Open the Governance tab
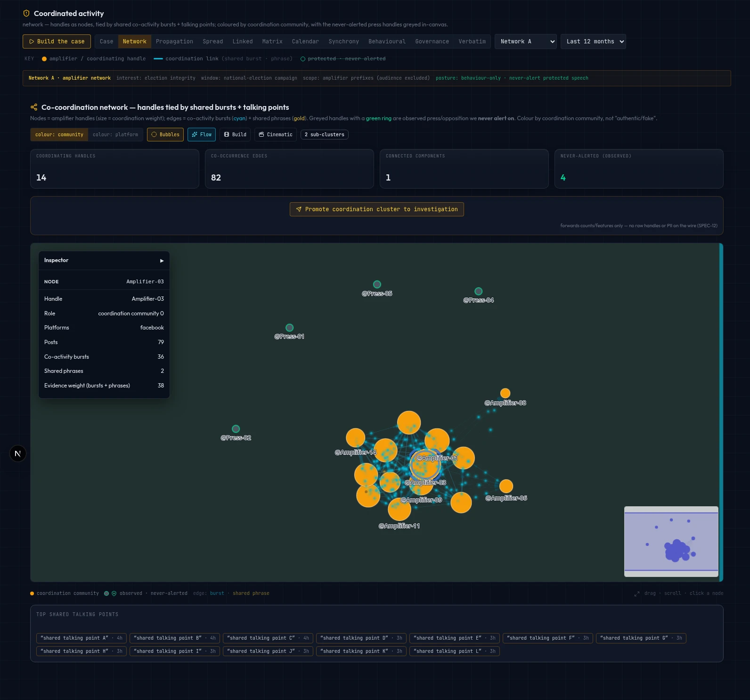The width and height of the screenshot is (750, 700). tap(432, 41)
